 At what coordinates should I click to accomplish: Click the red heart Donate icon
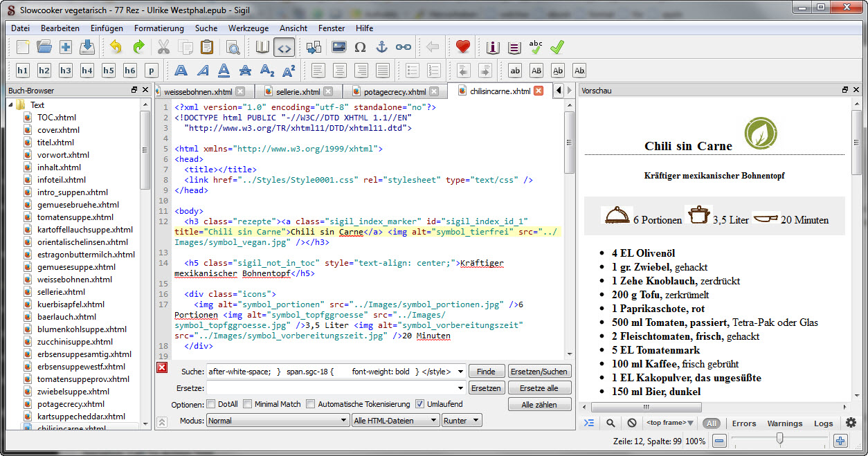(462, 47)
